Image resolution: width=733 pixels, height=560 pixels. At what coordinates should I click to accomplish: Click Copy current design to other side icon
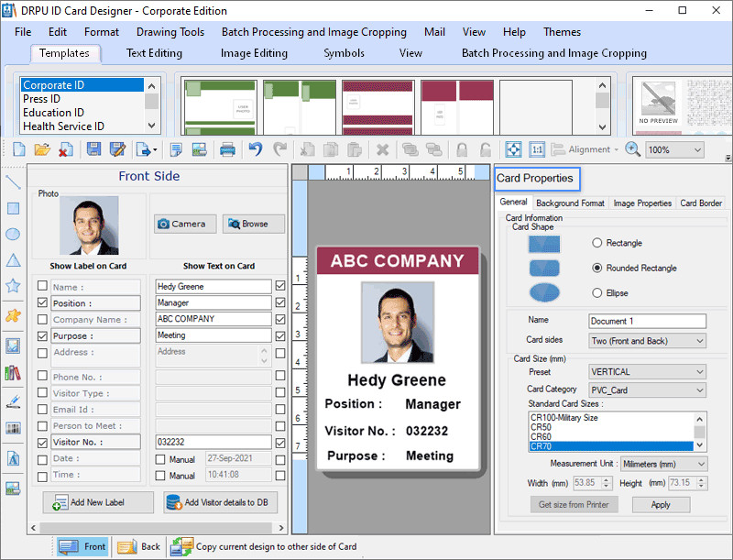tap(181, 546)
